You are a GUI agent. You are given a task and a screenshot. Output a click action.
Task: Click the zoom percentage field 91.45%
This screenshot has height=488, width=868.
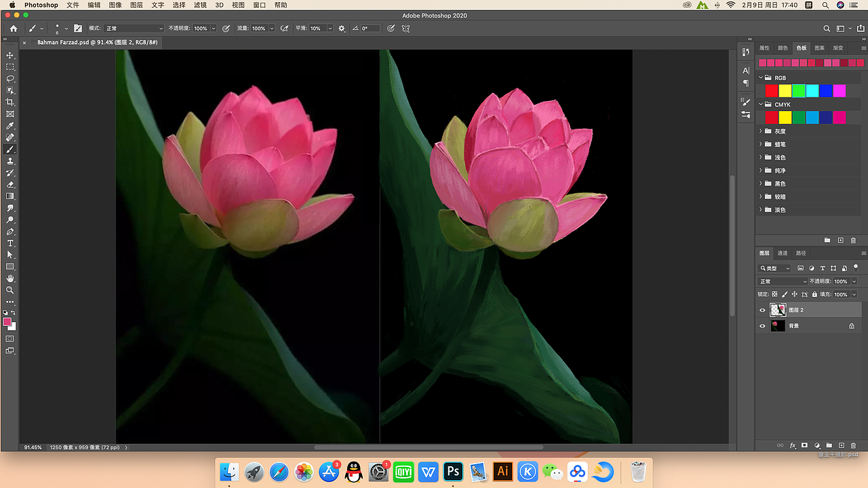click(33, 447)
